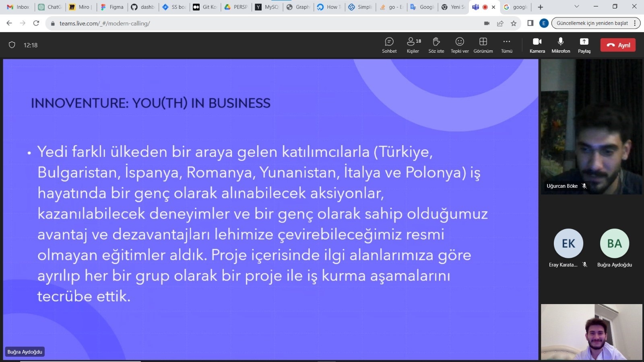The width and height of the screenshot is (644, 362).
Task: Click the share page icon in address bar
Action: 500,23
